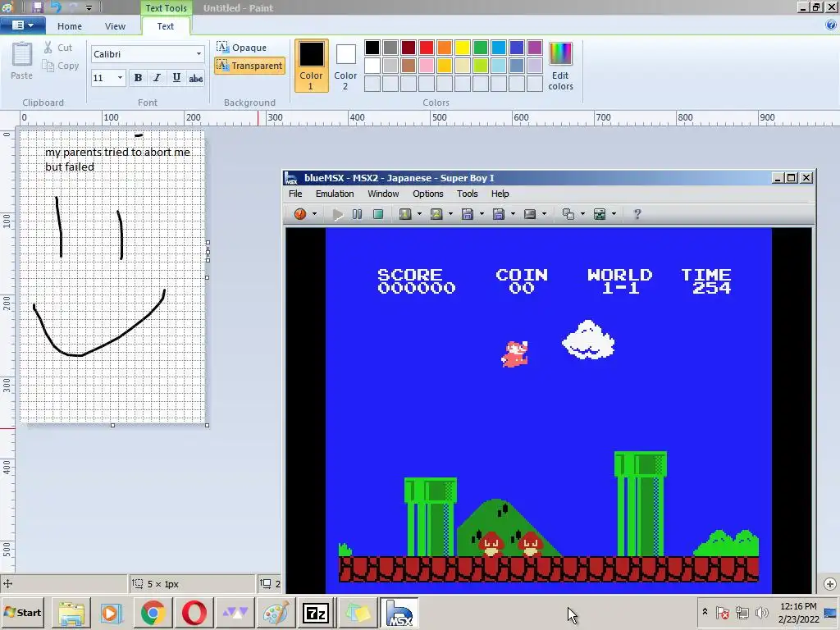The width and height of the screenshot is (840, 630).
Task: Launch Opera browser from the taskbar
Action: pos(194,614)
